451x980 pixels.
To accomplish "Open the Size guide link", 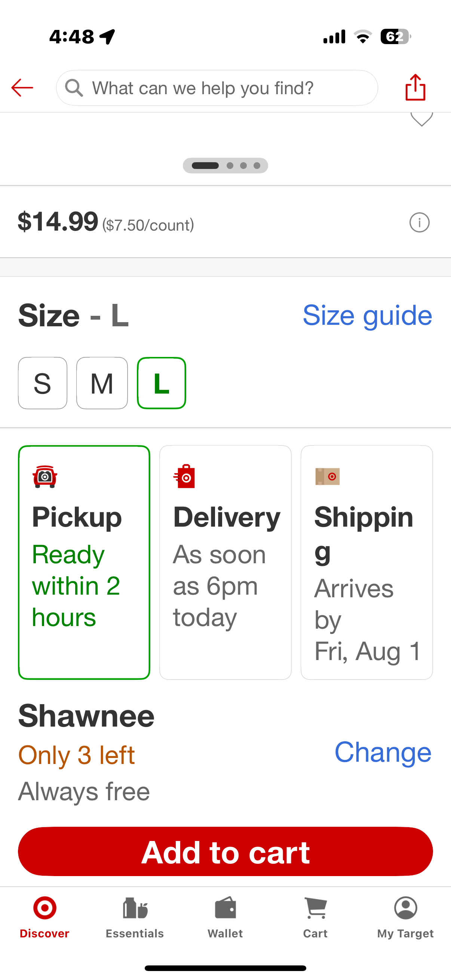I will point(367,315).
